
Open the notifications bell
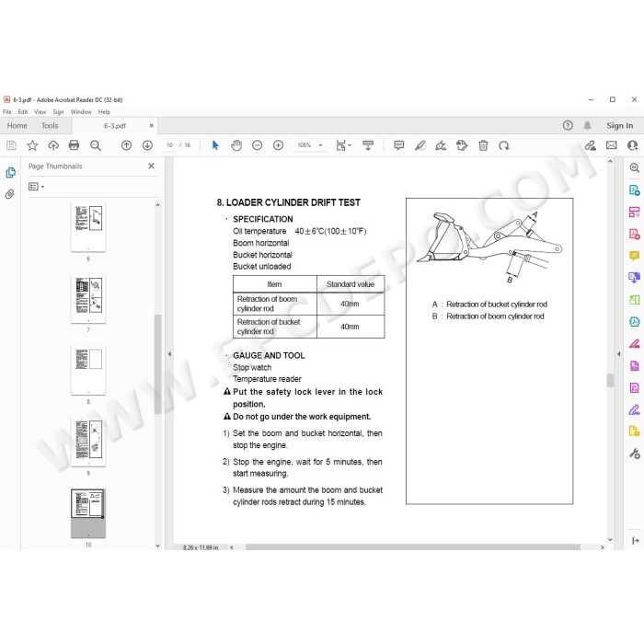tap(587, 126)
